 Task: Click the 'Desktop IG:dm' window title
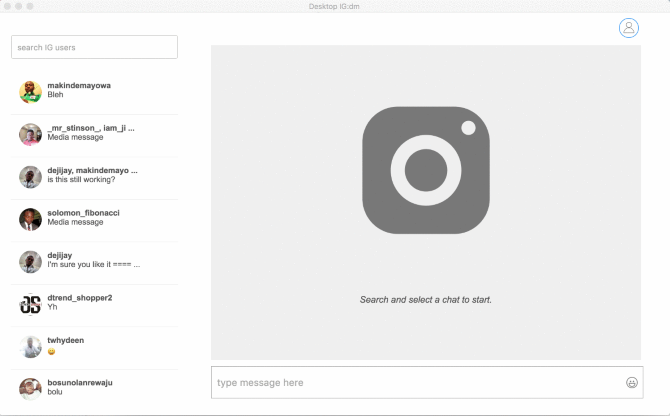(x=334, y=6)
